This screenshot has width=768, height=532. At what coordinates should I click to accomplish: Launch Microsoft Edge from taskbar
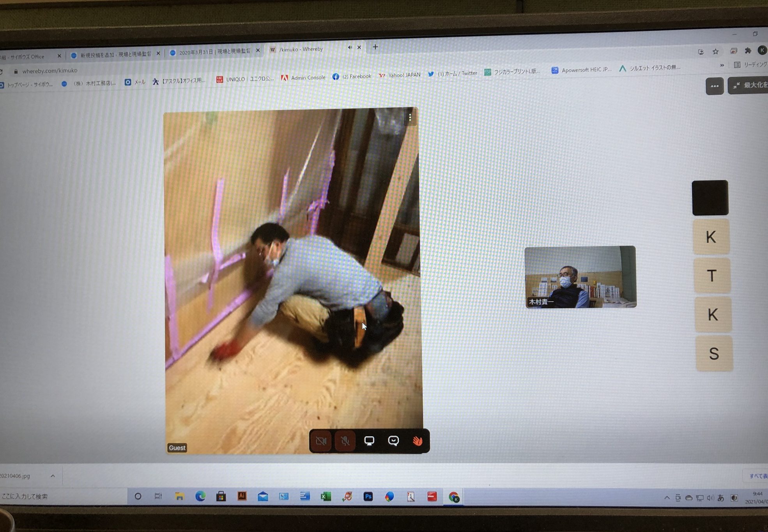(200, 496)
